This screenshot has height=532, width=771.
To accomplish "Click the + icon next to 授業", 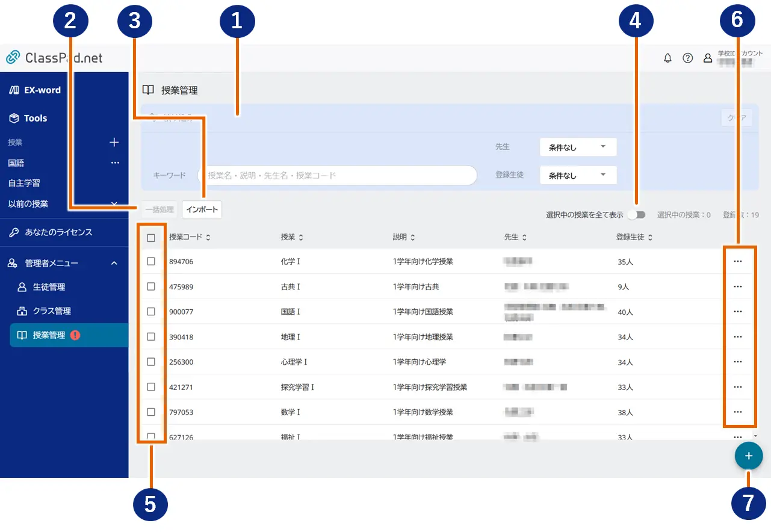I will pos(114,142).
